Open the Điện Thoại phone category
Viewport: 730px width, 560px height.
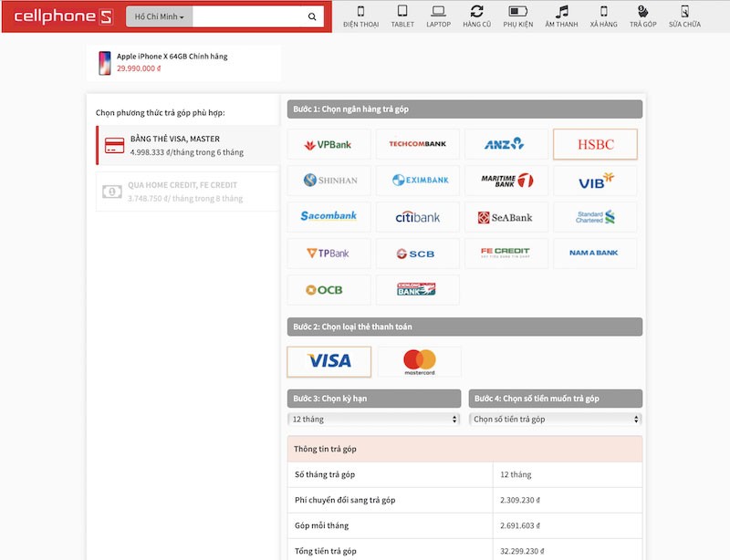(360, 16)
